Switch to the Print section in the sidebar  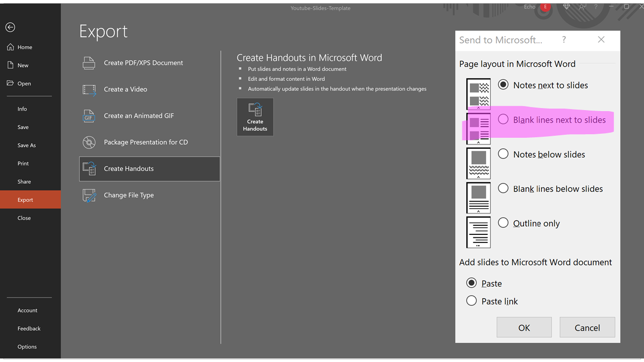point(23,163)
